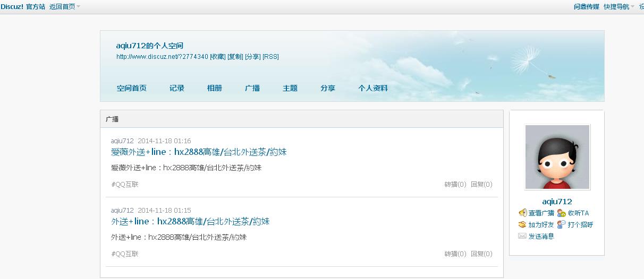This screenshot has height=279, width=644.
Task: Click the 查看广播 link in sidebar
Action: click(x=541, y=213)
